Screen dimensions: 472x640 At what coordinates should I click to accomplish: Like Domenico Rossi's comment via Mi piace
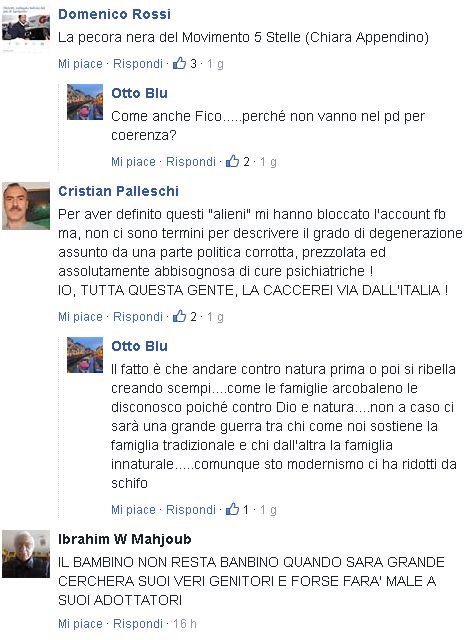pos(80,64)
